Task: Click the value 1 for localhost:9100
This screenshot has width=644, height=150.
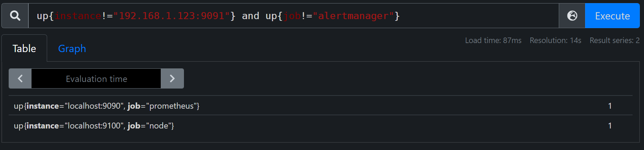Action: tap(610, 126)
